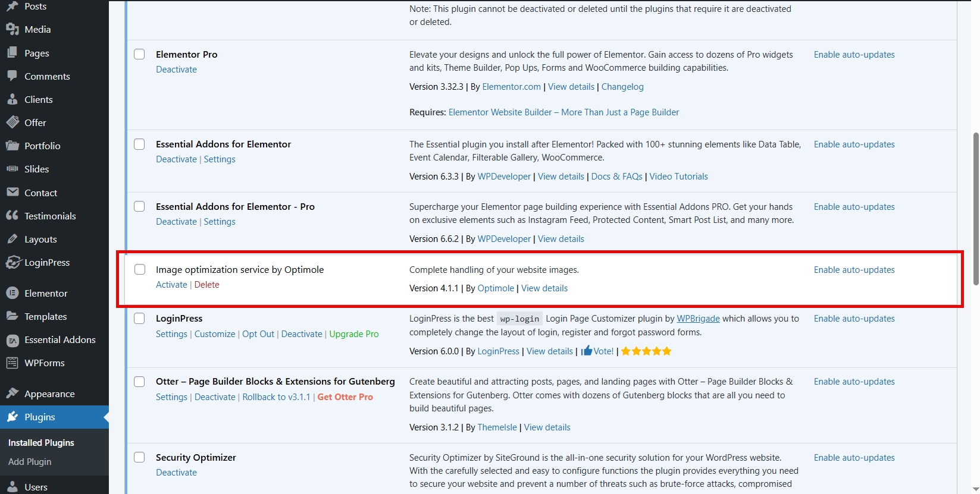Click Rollback to v3.1.1 for Otter
This screenshot has height=494, width=980.
pyautogui.click(x=276, y=397)
